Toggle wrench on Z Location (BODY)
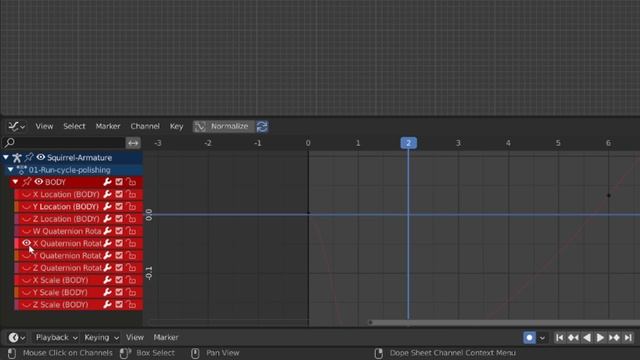This screenshot has height=360, width=640. [x=107, y=218]
